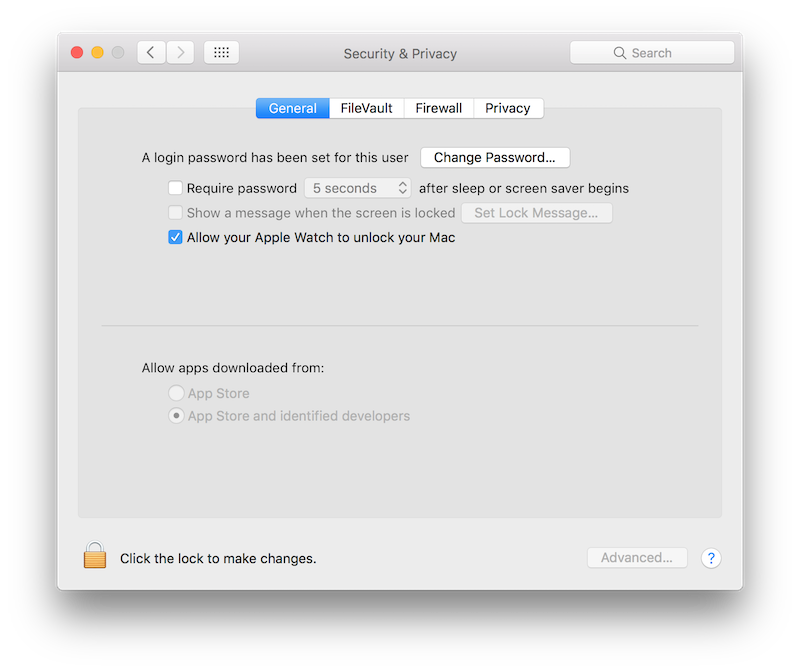This screenshot has height=672, width=800.
Task: Uncheck Allow your Apple Watch to unlock
Action: pos(176,238)
